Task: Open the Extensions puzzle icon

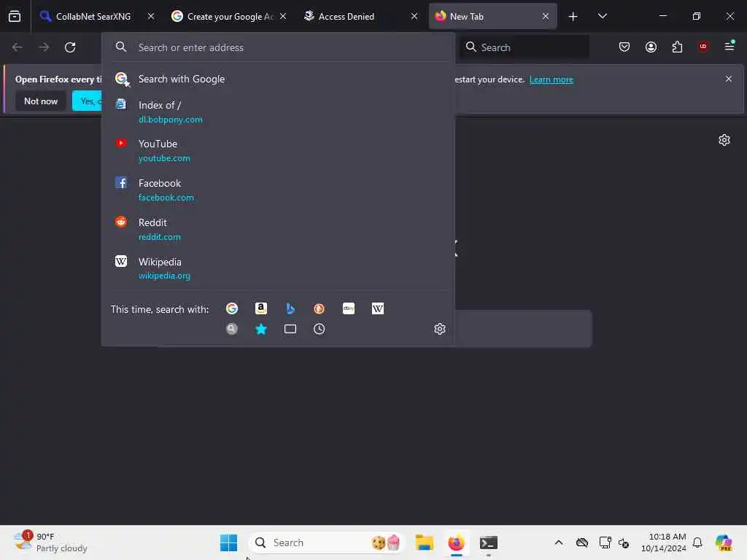Action: point(677,47)
